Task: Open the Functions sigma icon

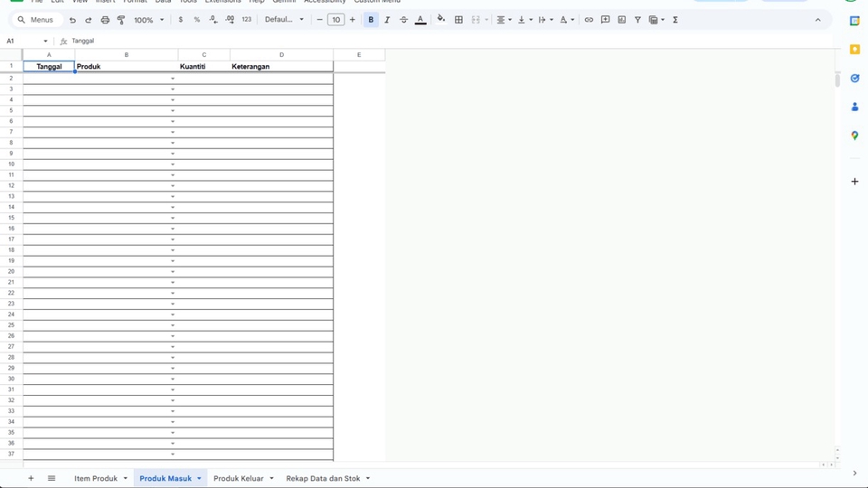Action: [675, 20]
